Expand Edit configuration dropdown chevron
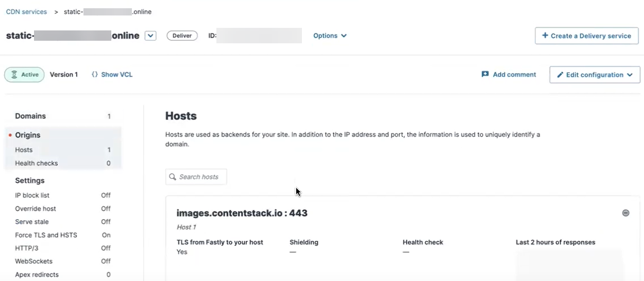 point(630,75)
